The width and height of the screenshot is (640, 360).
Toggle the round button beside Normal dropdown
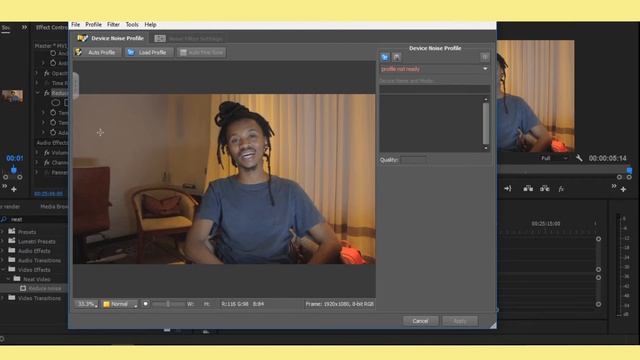(x=145, y=304)
